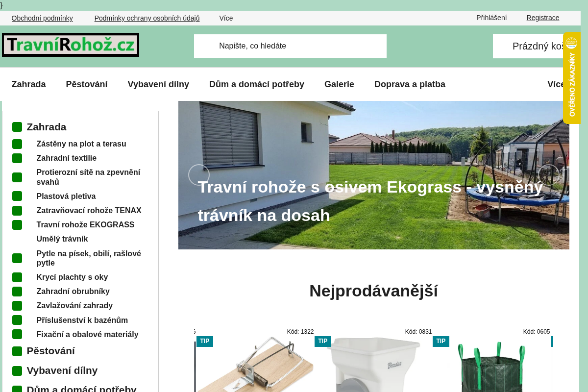
Task: Go to previous banner slide
Action: point(199,175)
